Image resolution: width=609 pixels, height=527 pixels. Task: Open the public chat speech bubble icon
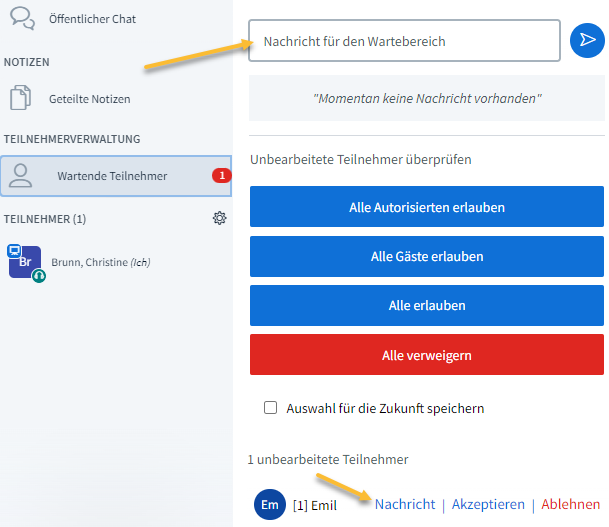coord(23,18)
